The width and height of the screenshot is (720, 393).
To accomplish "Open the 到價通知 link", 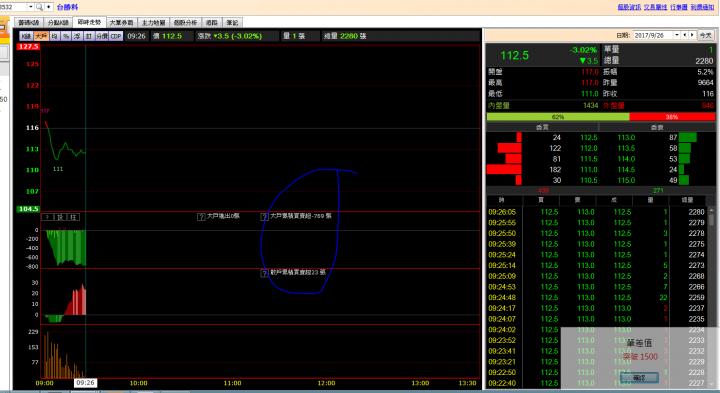I will pos(702,7).
